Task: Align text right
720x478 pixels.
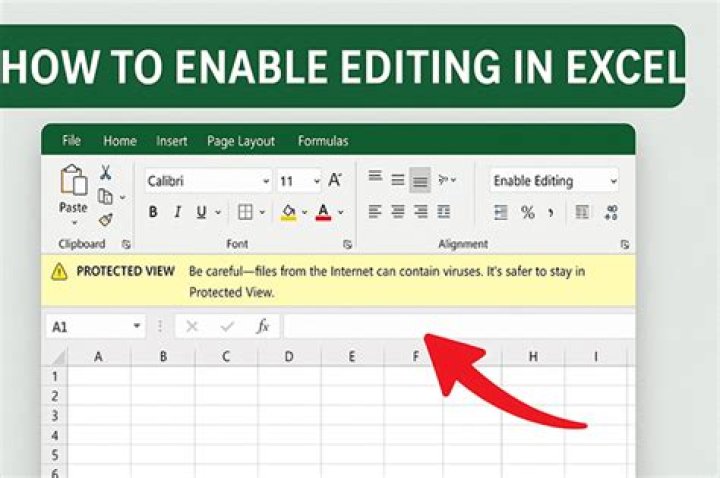Action: [x=420, y=212]
